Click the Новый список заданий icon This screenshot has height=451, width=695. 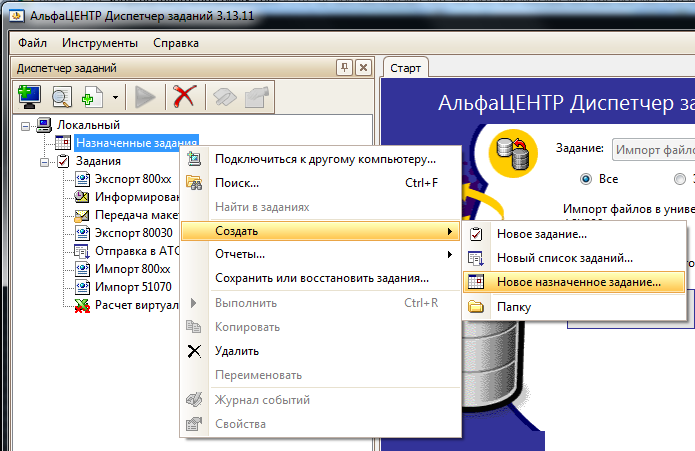coord(476,258)
